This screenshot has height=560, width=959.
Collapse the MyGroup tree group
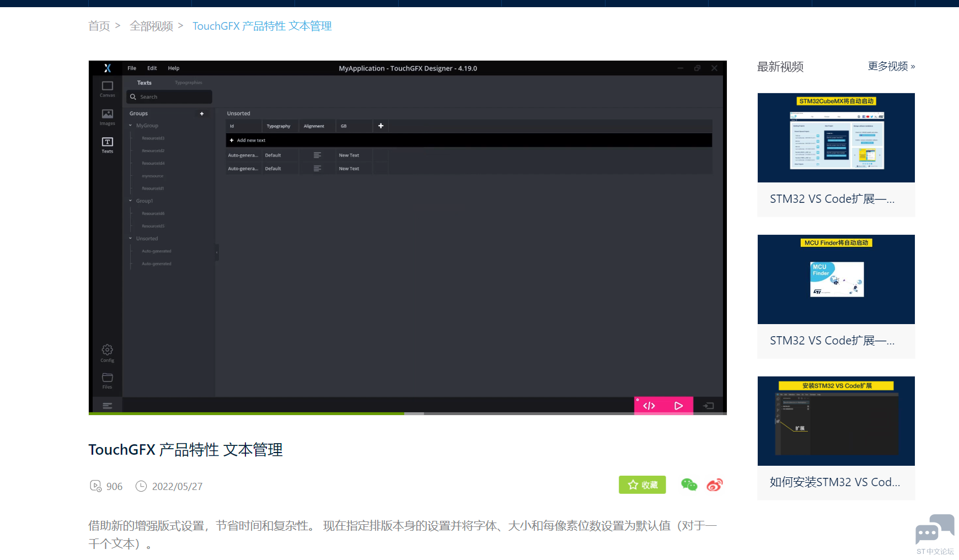[x=131, y=126]
